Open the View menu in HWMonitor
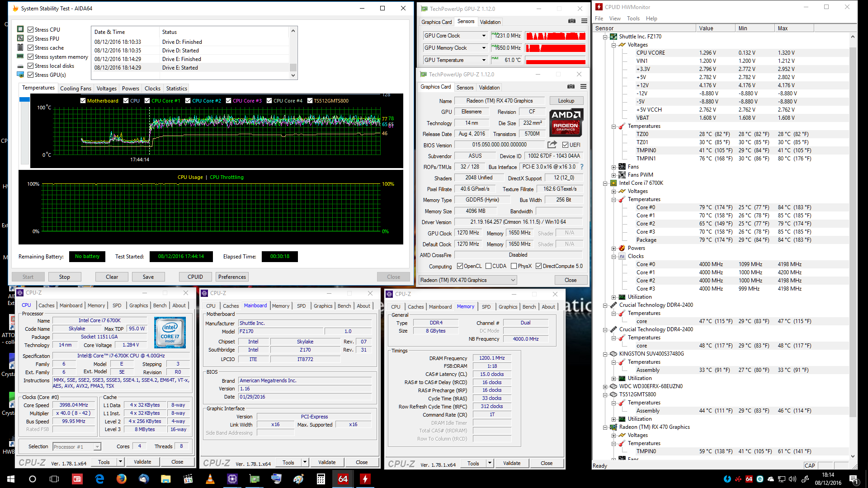 coord(615,19)
